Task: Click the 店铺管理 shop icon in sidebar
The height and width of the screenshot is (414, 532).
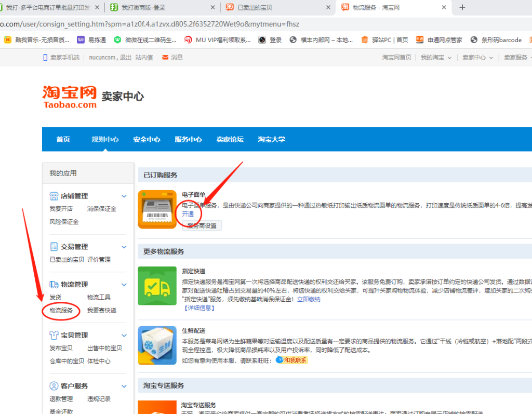Action: click(54, 196)
